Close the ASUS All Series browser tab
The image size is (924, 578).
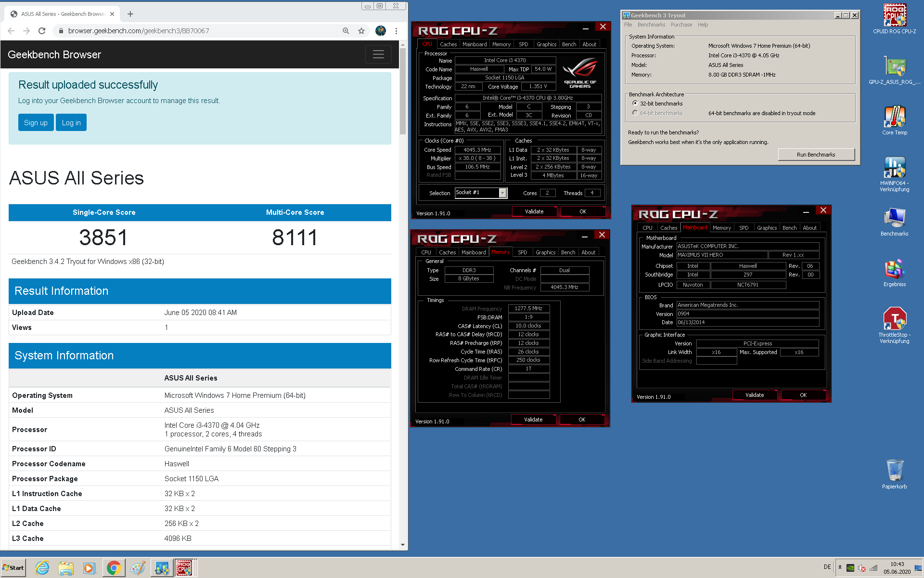point(112,14)
